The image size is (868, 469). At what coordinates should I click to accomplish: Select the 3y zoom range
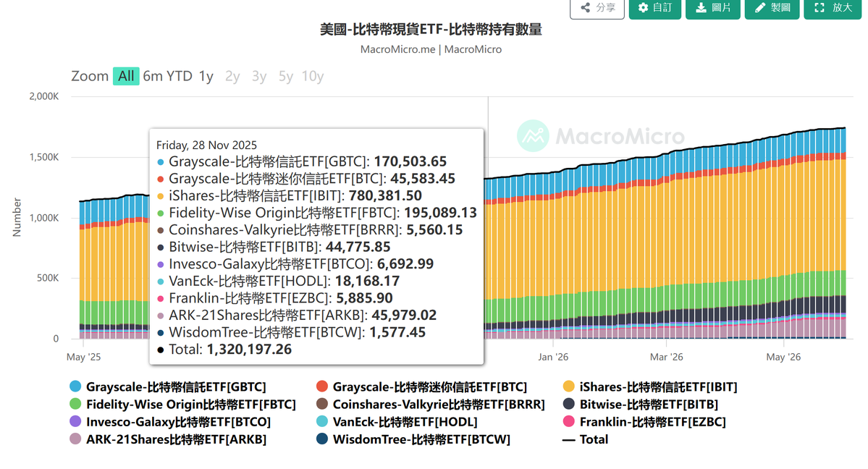click(259, 76)
